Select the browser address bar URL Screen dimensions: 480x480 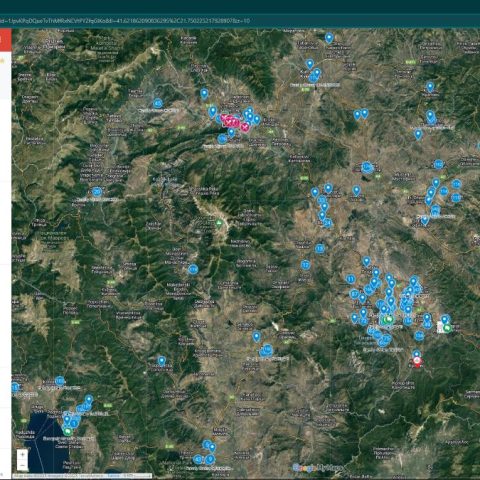coord(125,21)
